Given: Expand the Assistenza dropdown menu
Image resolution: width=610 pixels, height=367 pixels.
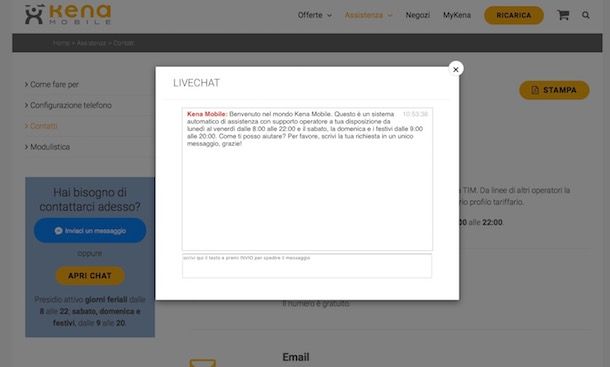Looking at the screenshot, I should (368, 15).
